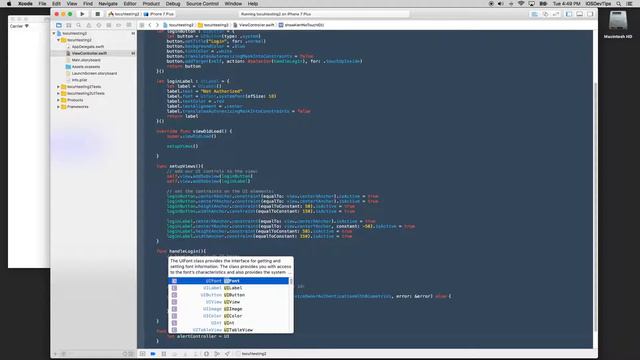Click the Debug Memory Graph icon
Viewport: 640px width, 360px height.
pos(217,354)
